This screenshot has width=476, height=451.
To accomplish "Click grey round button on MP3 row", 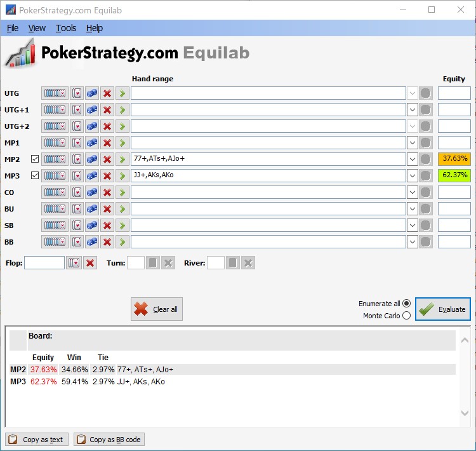I will click(x=426, y=176).
